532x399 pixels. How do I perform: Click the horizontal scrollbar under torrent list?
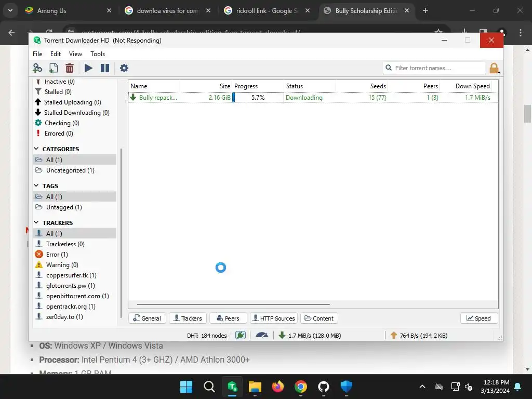233,304
